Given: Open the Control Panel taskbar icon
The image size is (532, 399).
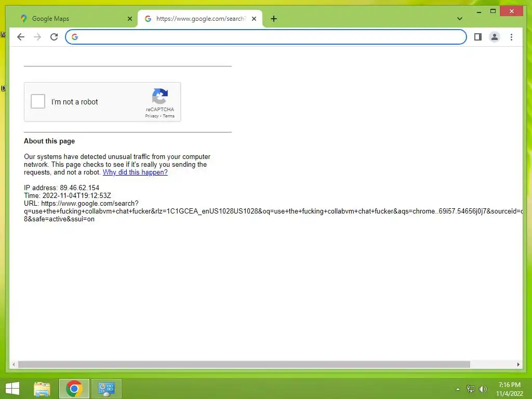Looking at the screenshot, I should pyautogui.click(x=106, y=389).
